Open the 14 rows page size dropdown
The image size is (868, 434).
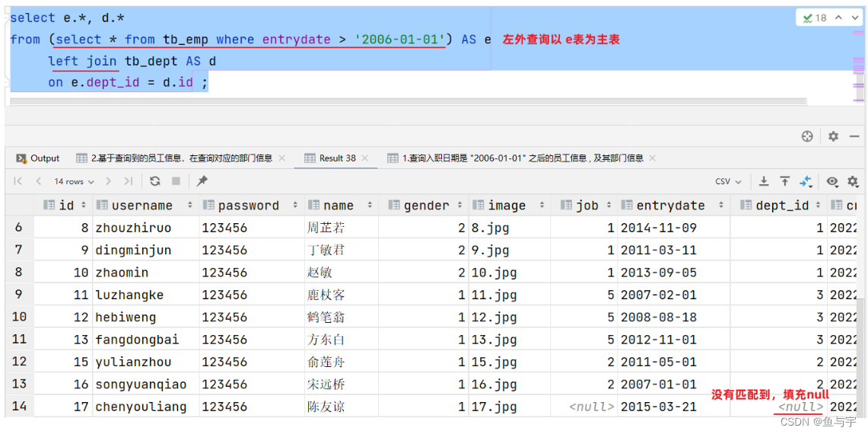[75, 181]
